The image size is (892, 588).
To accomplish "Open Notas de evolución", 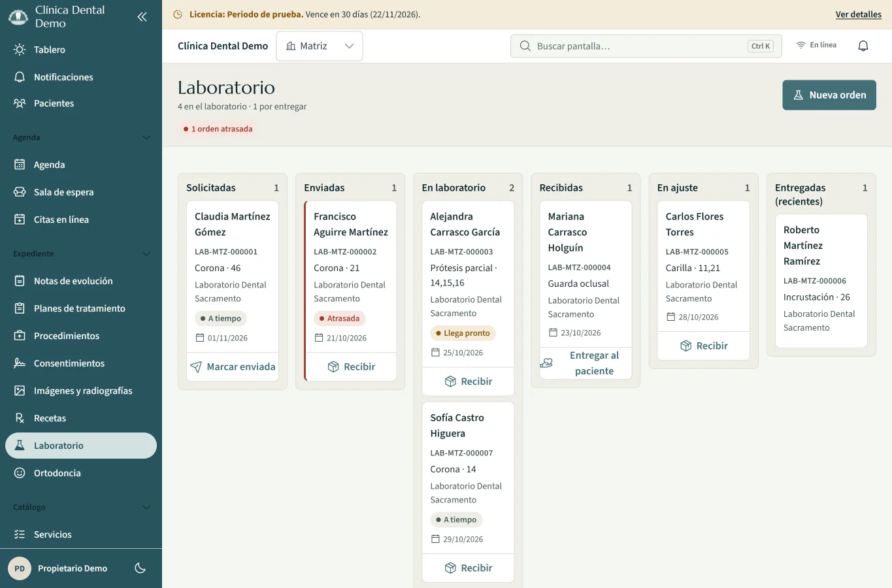I will [81, 281].
